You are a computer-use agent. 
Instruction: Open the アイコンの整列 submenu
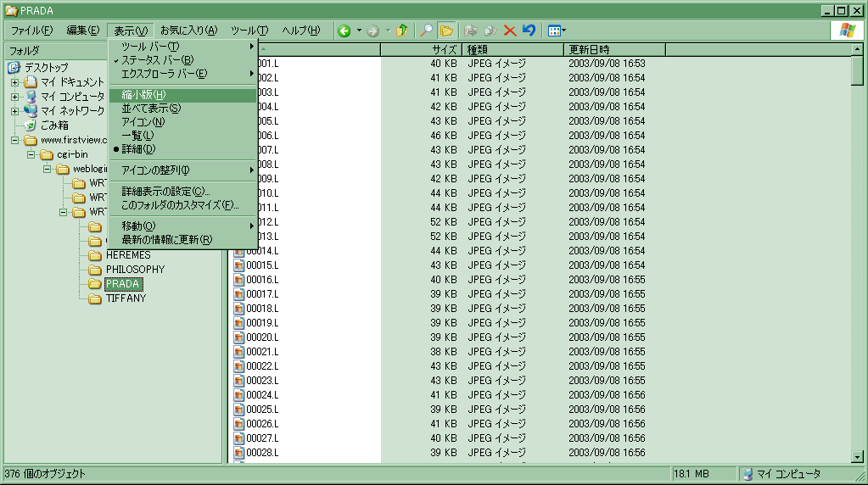point(155,170)
